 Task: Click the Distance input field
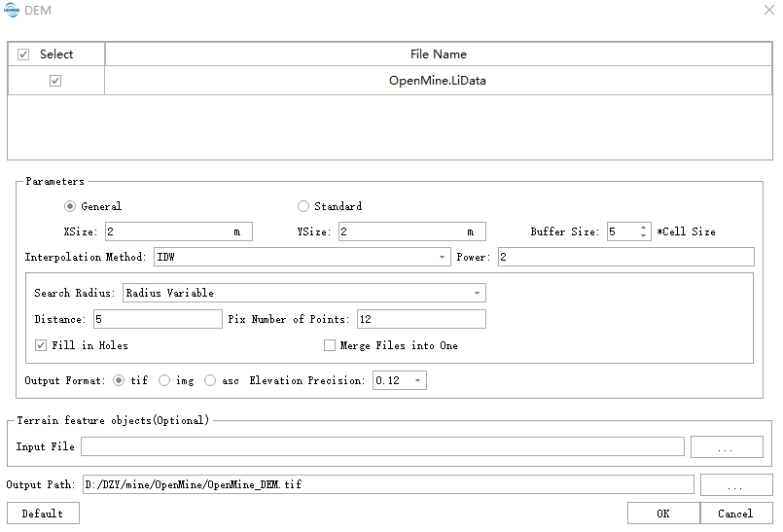[x=157, y=319]
